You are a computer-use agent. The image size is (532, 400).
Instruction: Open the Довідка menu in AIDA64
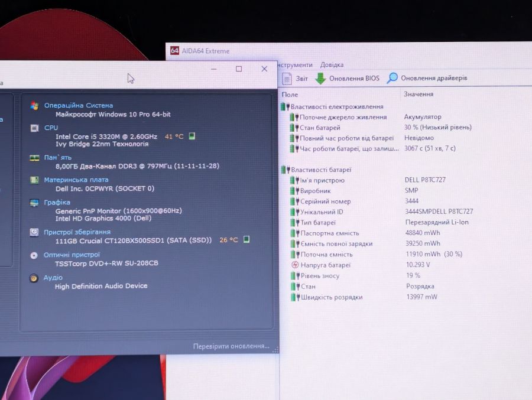pos(332,64)
